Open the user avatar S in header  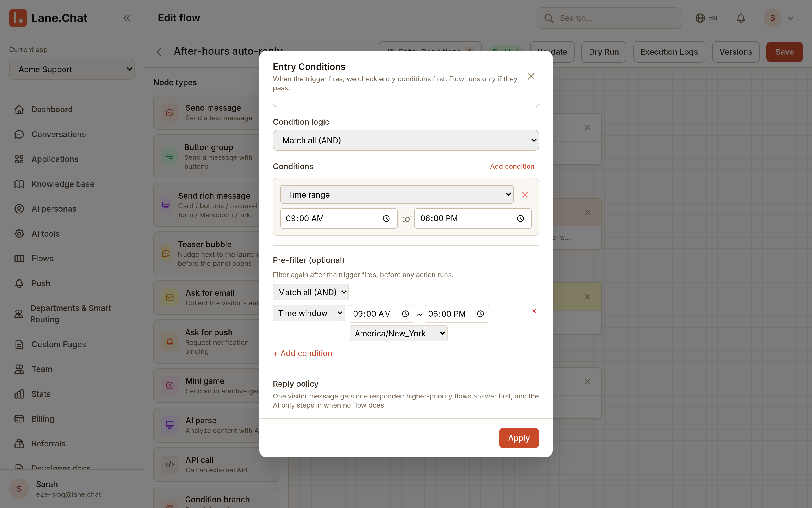coord(772,18)
